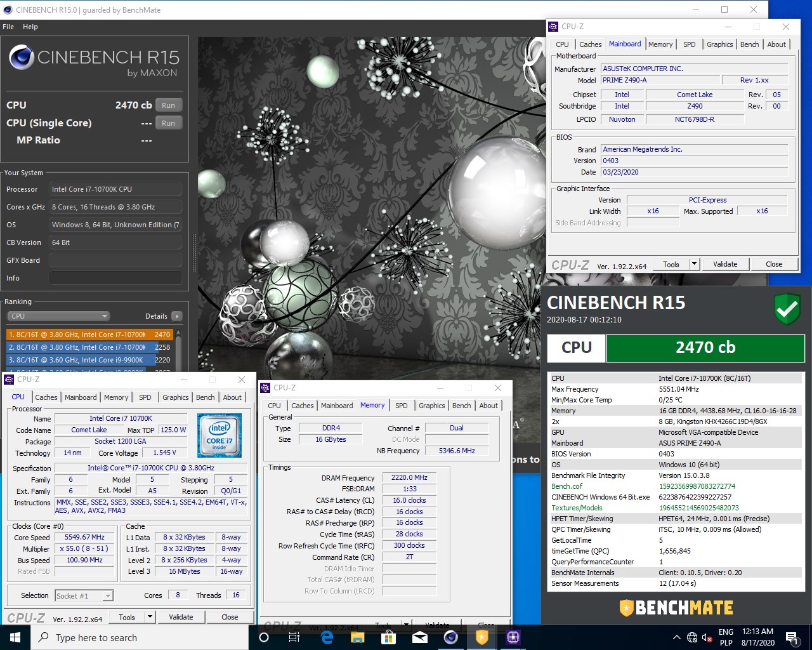Run the CPU Single Core benchmark
Image resolution: width=812 pixels, height=650 pixels.
pos(168,123)
